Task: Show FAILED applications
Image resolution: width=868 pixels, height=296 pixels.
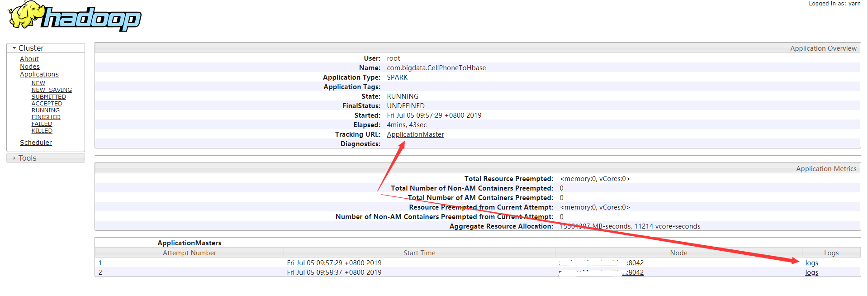Action: coord(42,124)
